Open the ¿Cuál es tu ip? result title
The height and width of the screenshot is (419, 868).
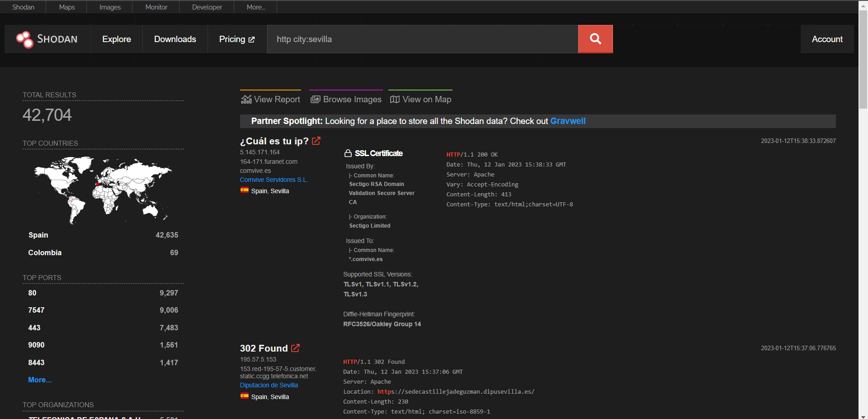[x=274, y=141]
